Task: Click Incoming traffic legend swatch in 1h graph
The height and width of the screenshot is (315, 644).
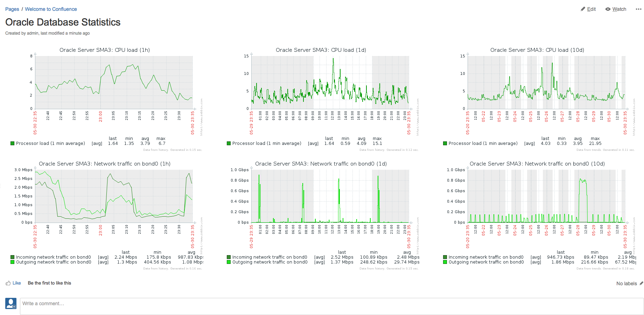Action: 12,257
